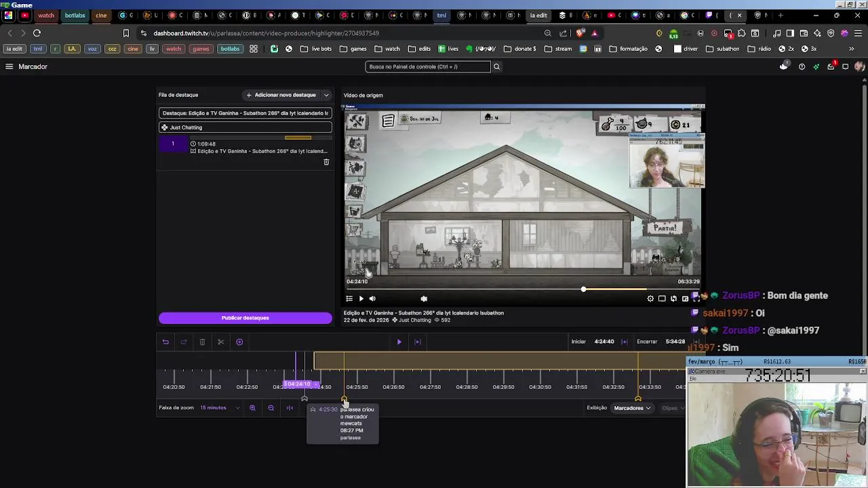
Task: Open chapters list icon in video player
Action: 349,299
